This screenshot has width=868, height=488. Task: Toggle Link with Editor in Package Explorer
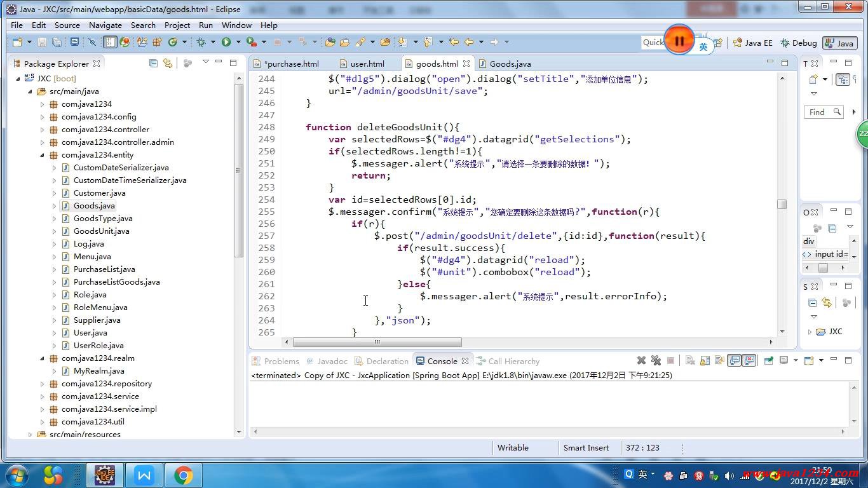click(168, 63)
